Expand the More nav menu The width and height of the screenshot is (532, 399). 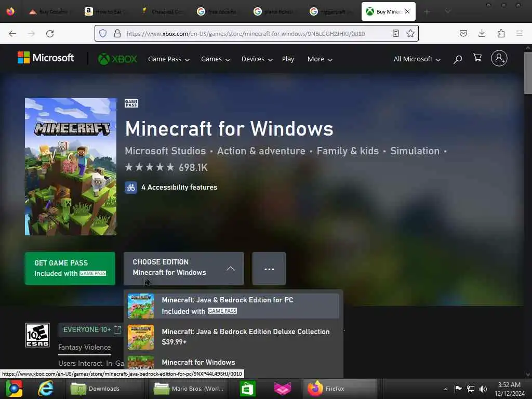tap(320, 59)
